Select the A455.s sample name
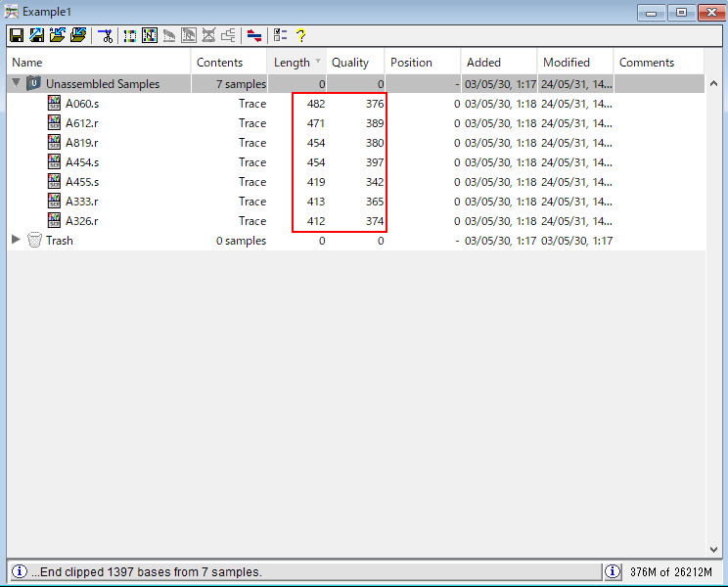 click(82, 181)
